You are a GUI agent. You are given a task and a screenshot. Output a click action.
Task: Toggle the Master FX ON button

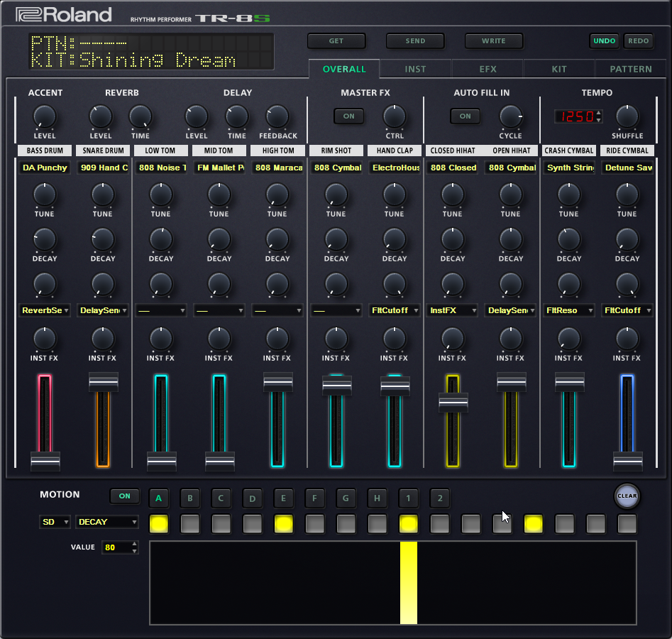tap(349, 116)
